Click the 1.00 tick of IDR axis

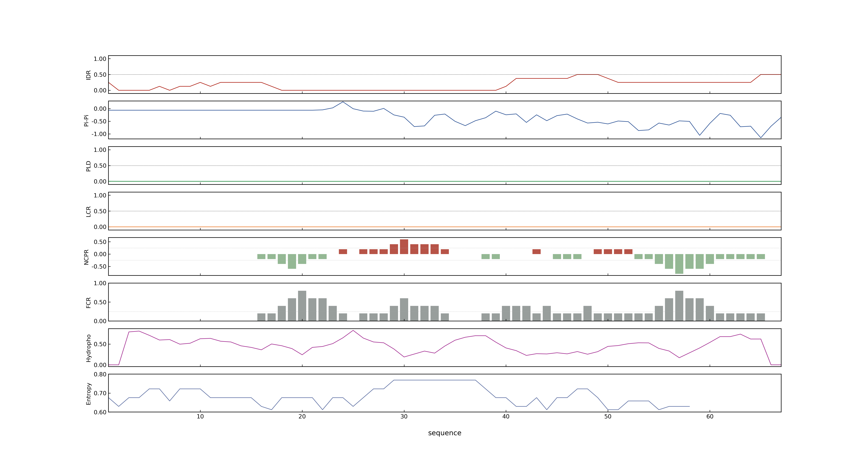[x=100, y=59]
